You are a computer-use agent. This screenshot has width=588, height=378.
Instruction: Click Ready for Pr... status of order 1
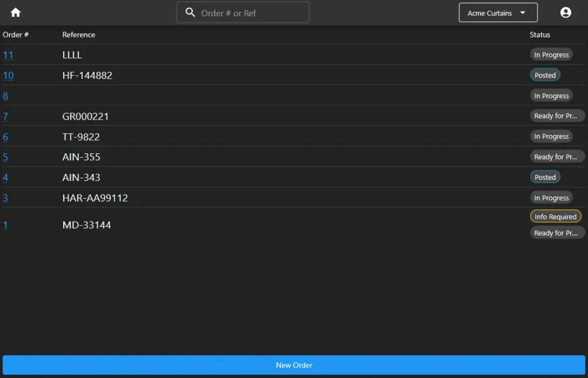point(557,233)
